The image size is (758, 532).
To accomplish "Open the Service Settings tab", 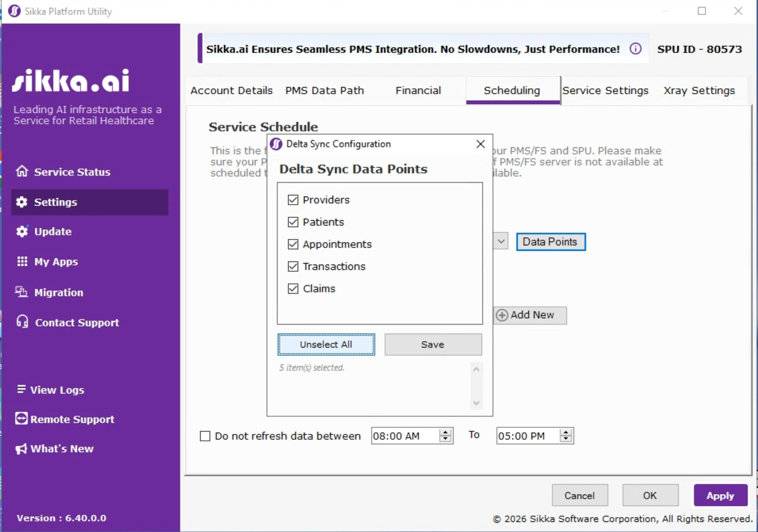I will [x=605, y=90].
